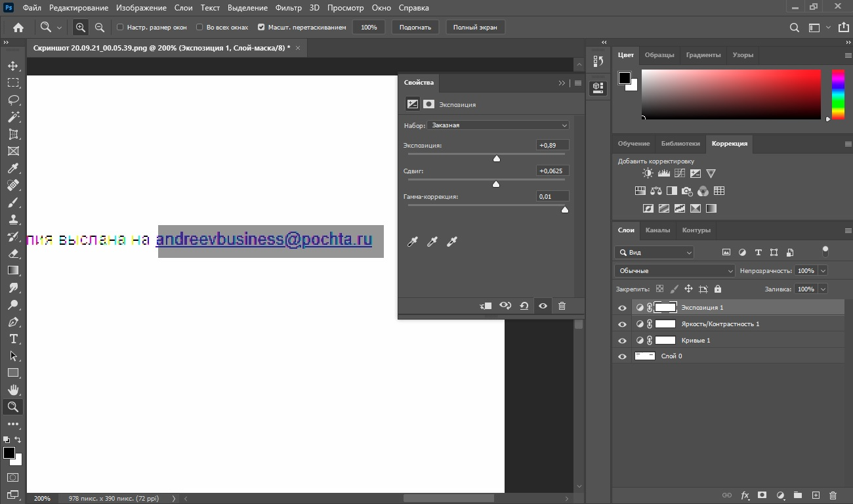Expand the Непрозрачность opacity dropdown
Viewport: 853px width, 504px height.
tap(823, 270)
